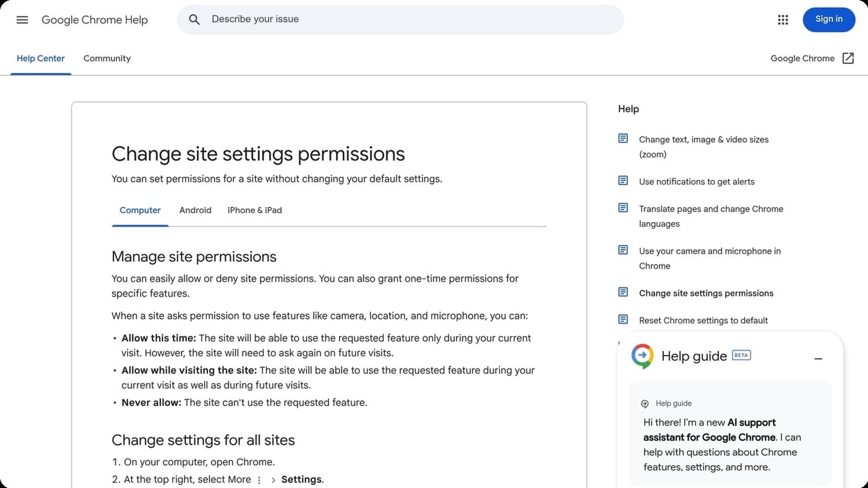Click the 'Never allow:' bullet text
Screen dimensions: 868x488
[151, 402]
